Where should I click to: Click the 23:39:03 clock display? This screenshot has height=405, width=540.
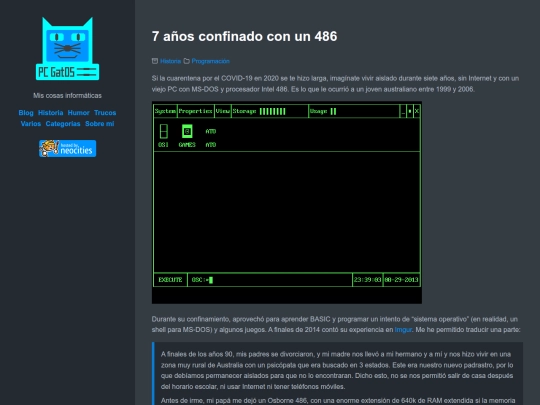point(367,280)
